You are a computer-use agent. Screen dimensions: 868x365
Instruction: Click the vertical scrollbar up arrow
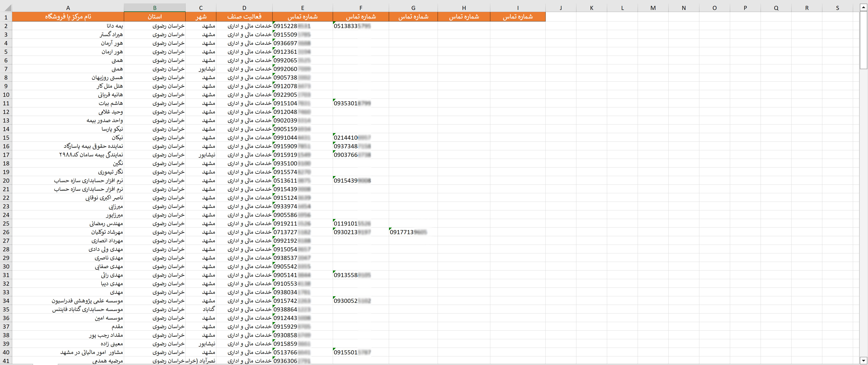tap(863, 7)
